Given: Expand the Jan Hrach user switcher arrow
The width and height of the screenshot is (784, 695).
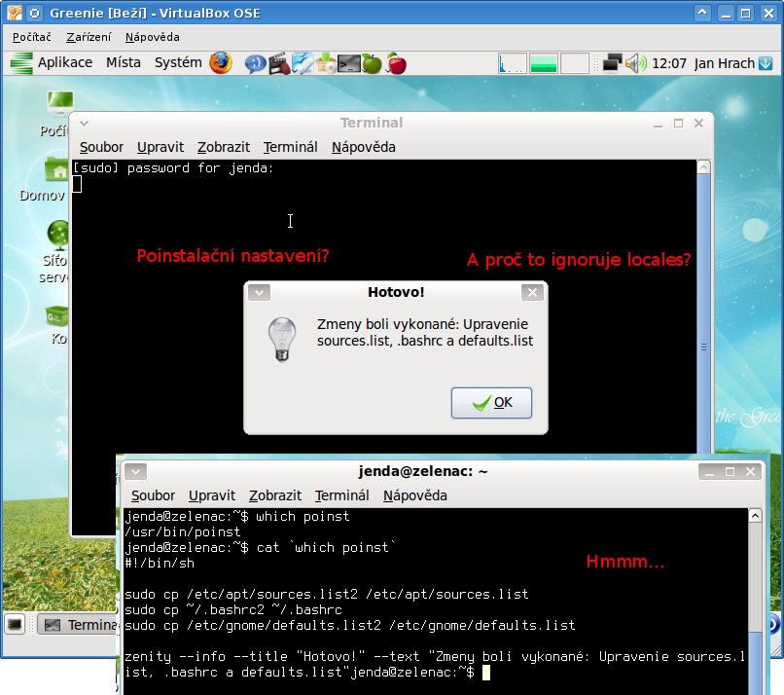Looking at the screenshot, I should pyautogui.click(x=766, y=63).
